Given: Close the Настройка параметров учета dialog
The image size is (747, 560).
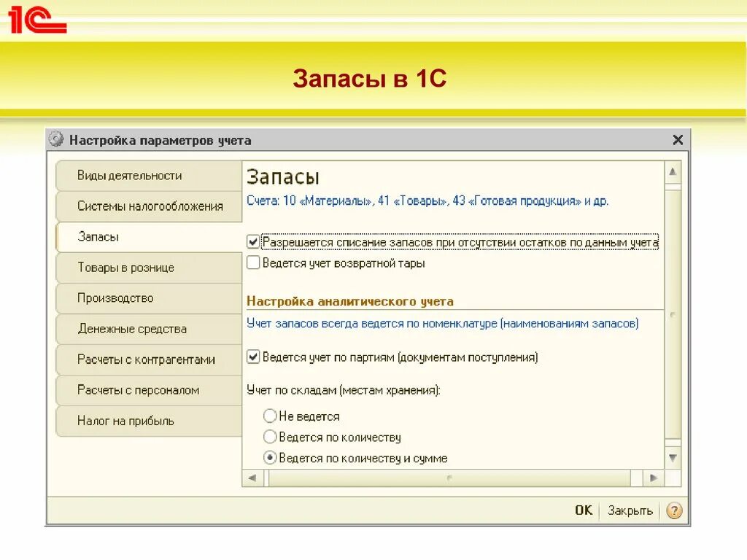Looking at the screenshot, I should [678, 140].
